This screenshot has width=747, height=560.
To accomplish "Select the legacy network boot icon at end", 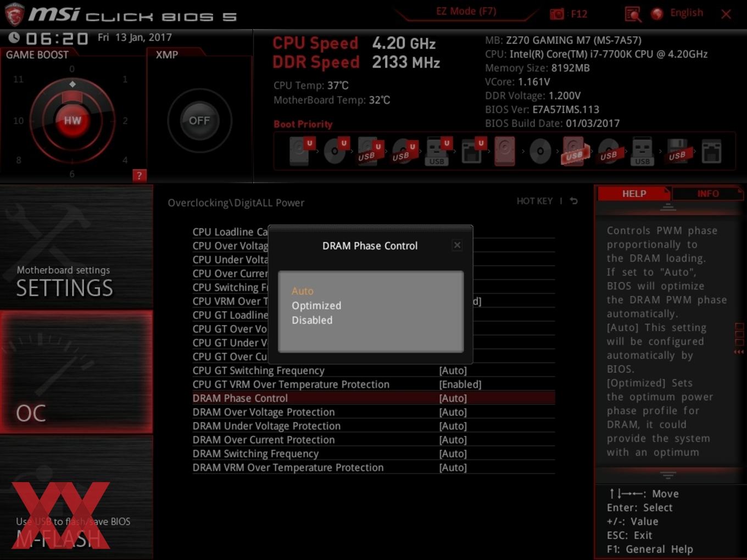I will [711, 152].
